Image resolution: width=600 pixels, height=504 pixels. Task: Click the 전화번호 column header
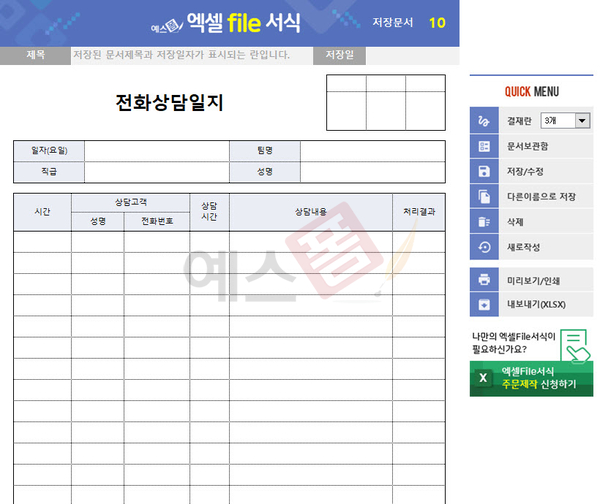pos(157,221)
